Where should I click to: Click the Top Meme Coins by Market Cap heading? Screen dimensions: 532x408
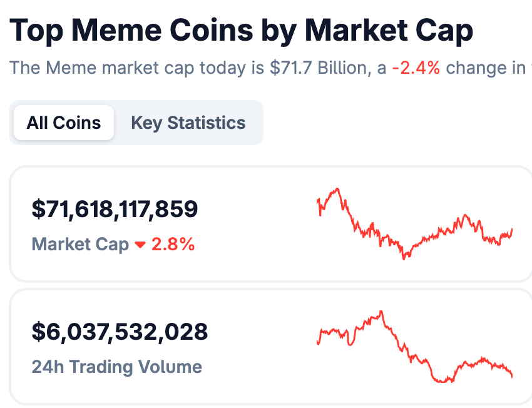241,30
